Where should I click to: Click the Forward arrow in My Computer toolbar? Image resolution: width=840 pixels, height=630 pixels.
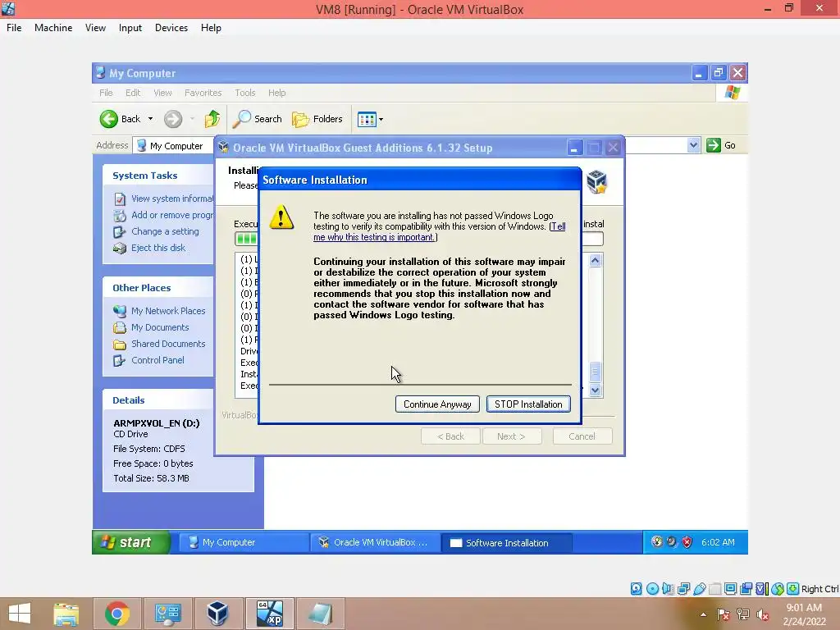click(173, 119)
